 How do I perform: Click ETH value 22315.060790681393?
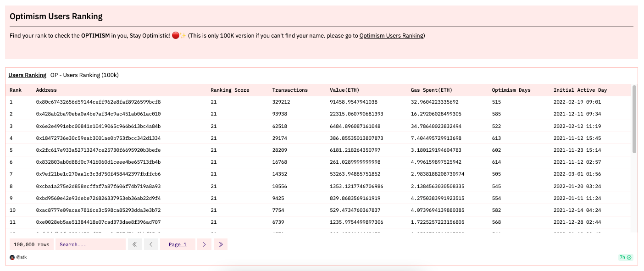click(x=356, y=114)
